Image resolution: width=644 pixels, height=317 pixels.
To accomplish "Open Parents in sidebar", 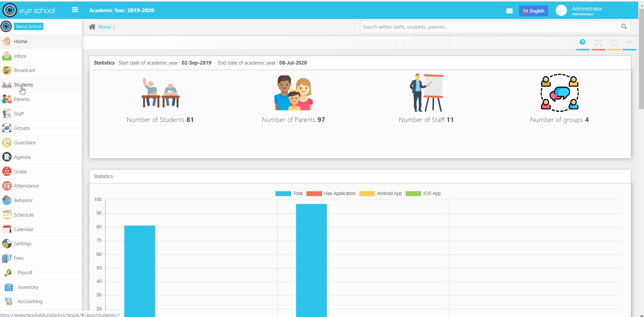I will 41,99.
